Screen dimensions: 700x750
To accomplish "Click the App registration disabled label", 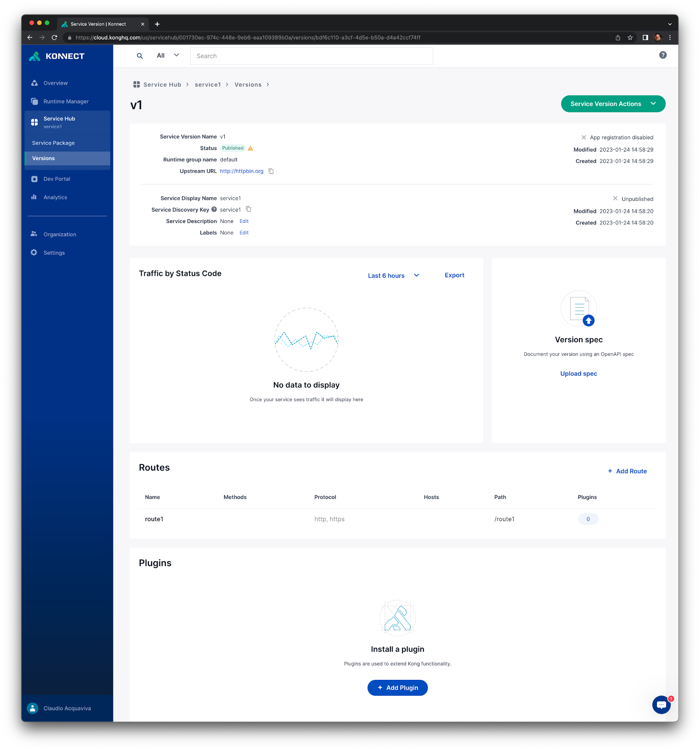I will coord(621,137).
